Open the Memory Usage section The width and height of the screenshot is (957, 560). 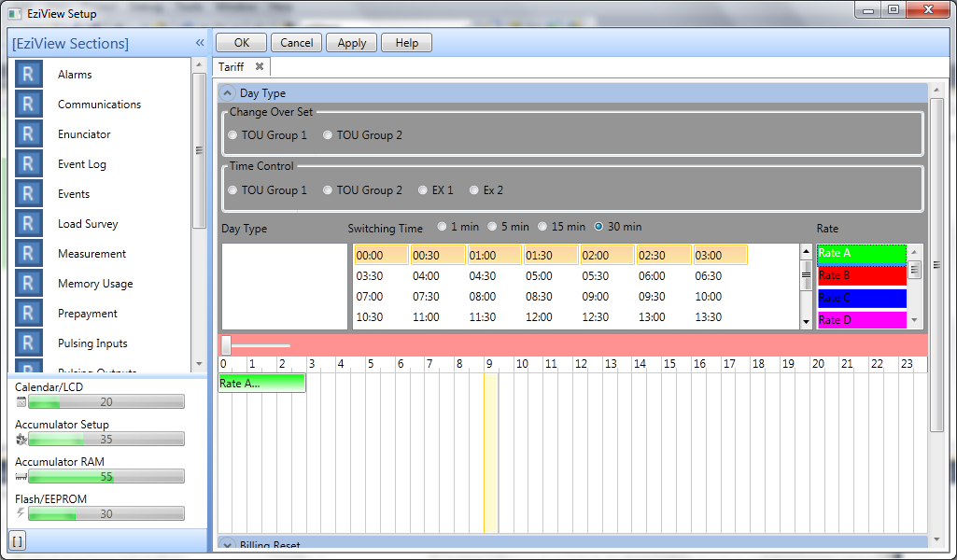95,284
